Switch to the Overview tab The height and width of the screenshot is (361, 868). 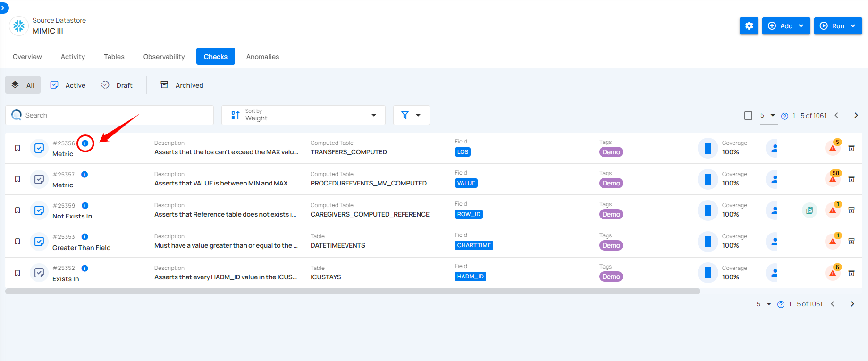27,57
